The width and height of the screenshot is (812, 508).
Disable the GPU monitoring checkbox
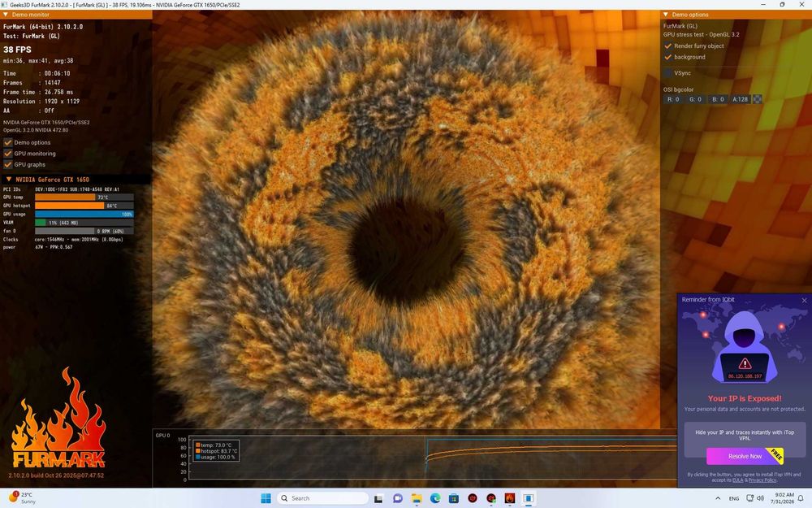click(x=8, y=154)
